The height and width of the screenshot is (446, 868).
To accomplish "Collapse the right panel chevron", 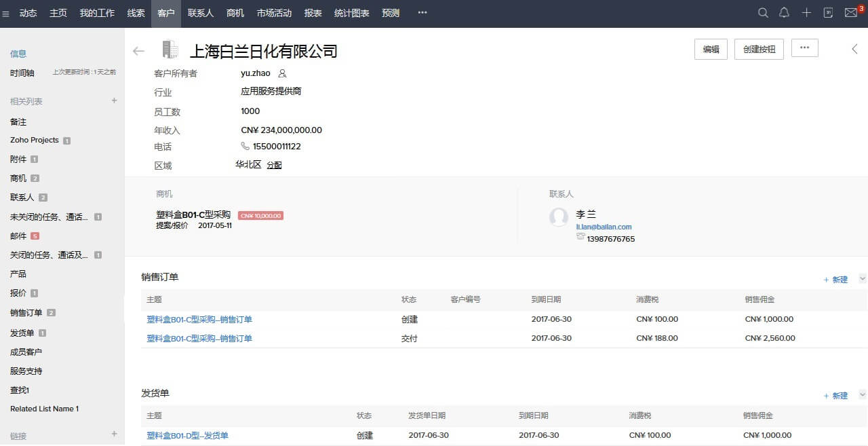I will click(x=855, y=49).
